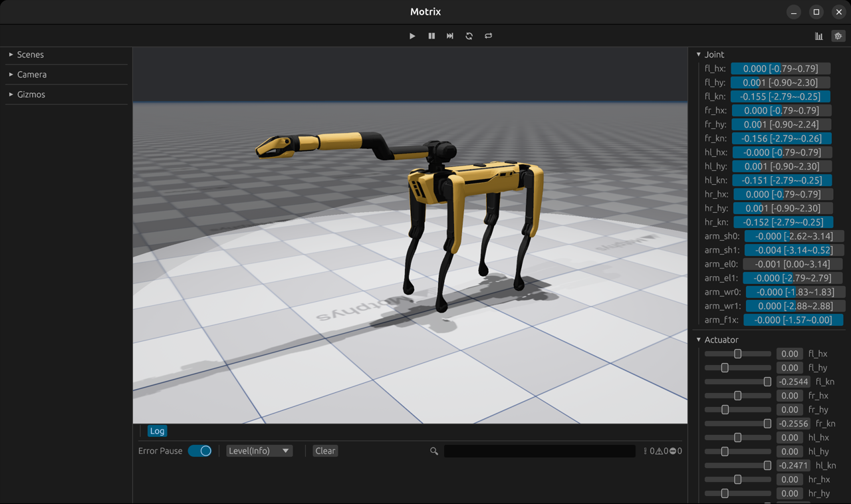
Task: Click the Clear button in the log panel
Action: click(325, 451)
